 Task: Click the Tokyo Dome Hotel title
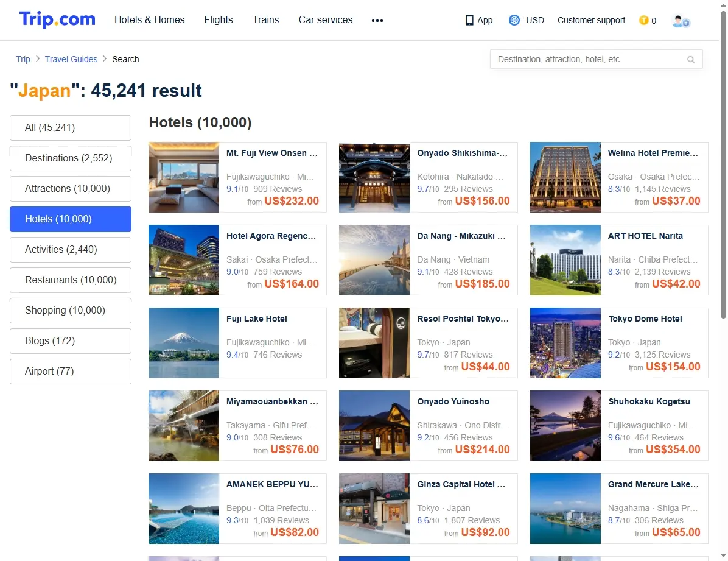click(x=645, y=319)
